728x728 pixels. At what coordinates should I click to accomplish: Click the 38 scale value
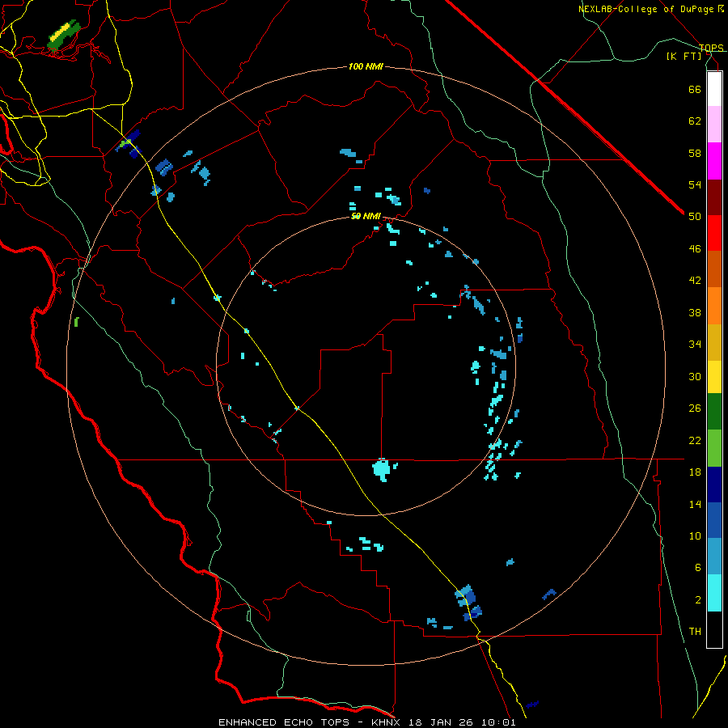pyautogui.click(x=695, y=312)
